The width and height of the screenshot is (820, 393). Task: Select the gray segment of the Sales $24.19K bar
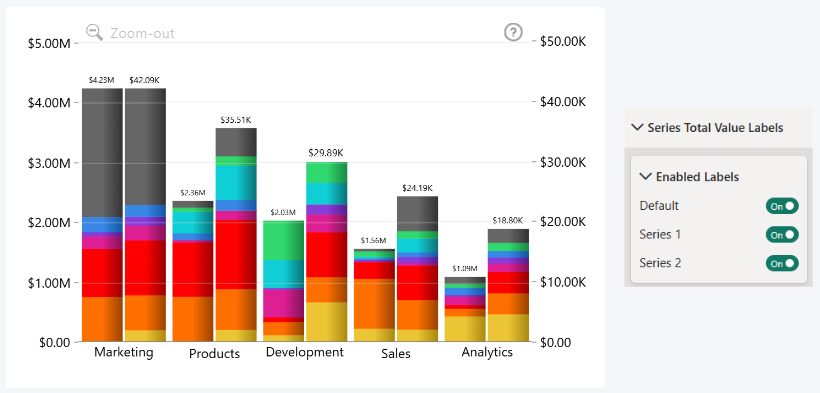click(417, 214)
